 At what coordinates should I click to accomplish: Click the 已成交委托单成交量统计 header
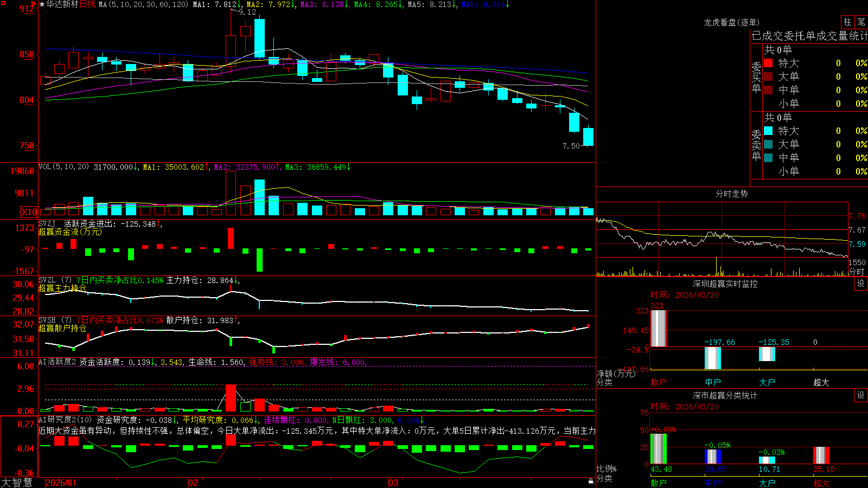(x=809, y=36)
